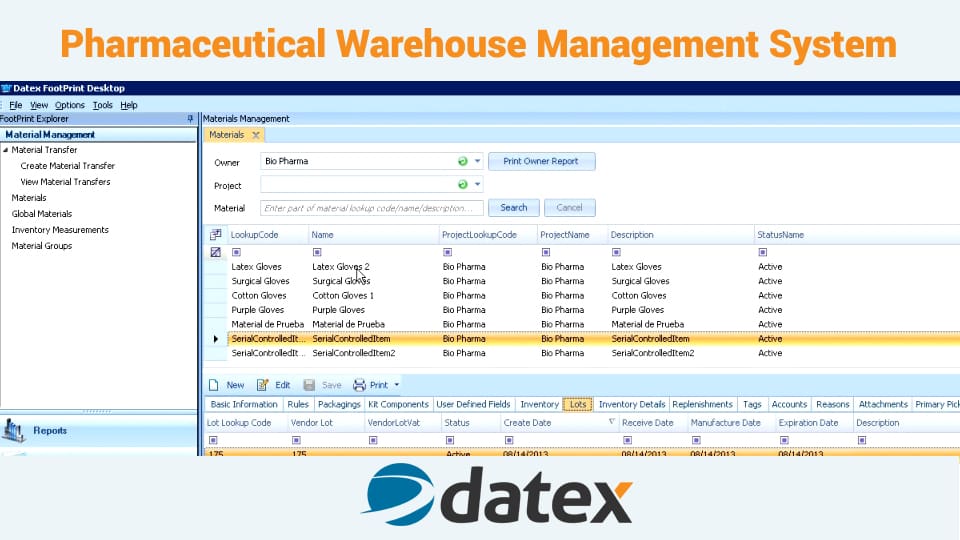
Task: Click the Datex FootPrint Desktop title icon
Action: click(x=7, y=88)
